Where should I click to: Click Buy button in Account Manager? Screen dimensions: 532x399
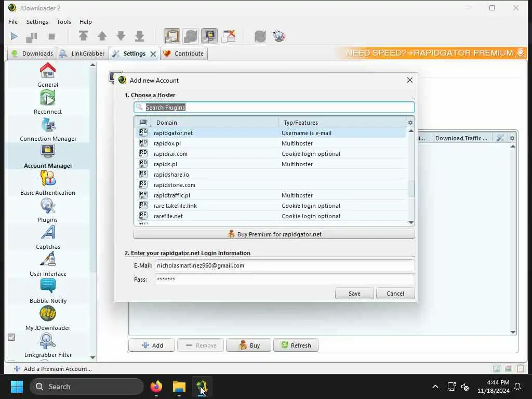pyautogui.click(x=249, y=345)
